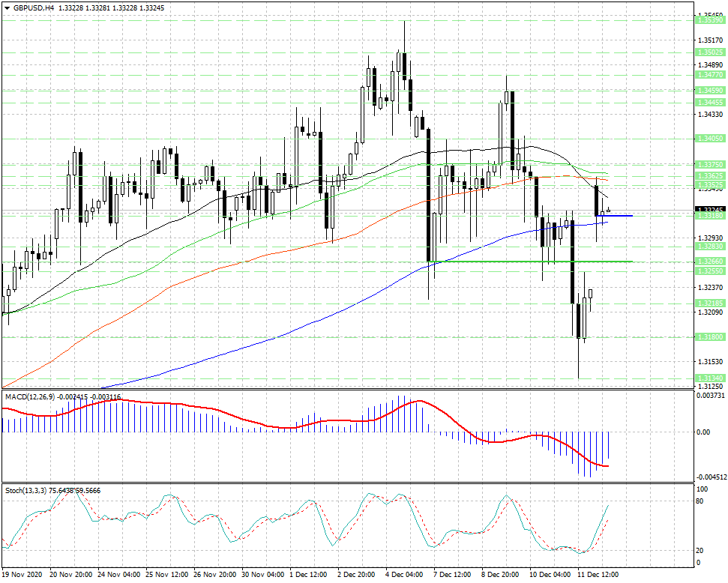Click the MACD scale value 0.003731
The width and height of the screenshot is (728, 583).
tap(710, 396)
